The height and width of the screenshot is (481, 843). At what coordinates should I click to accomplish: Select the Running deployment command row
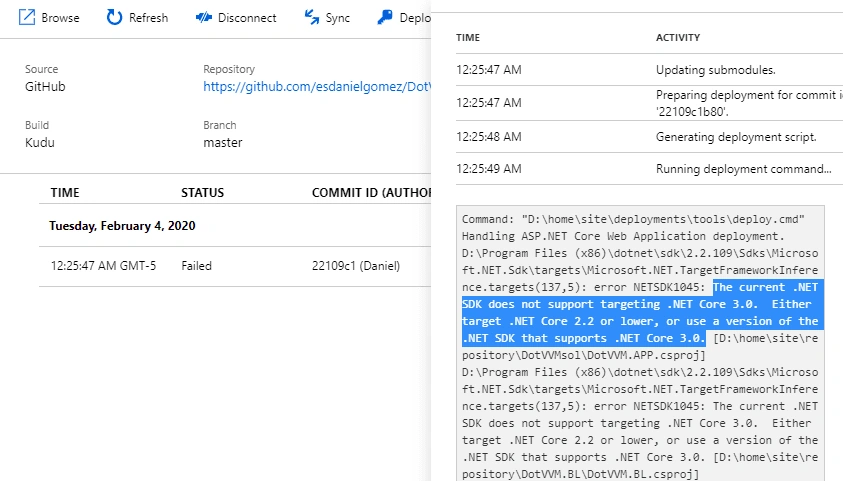point(649,169)
